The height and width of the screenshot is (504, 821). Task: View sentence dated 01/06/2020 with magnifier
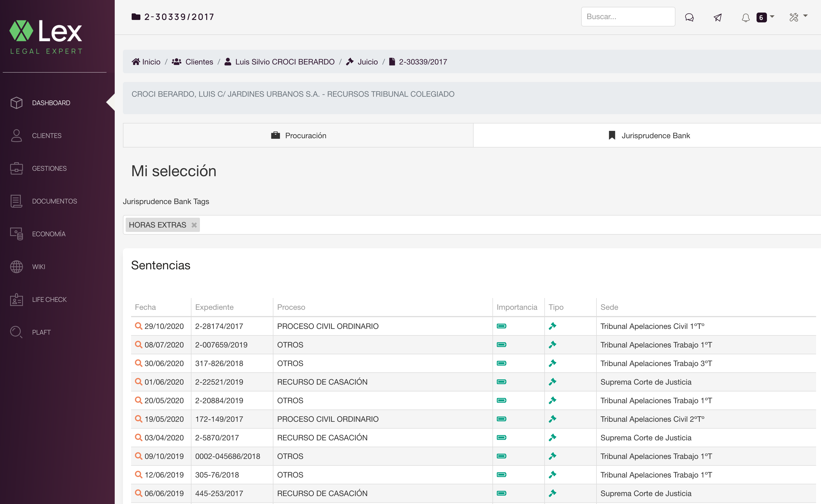point(139,381)
